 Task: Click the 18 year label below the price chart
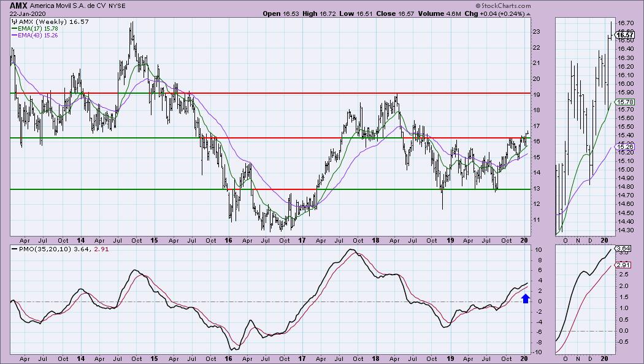pyautogui.click(x=375, y=240)
